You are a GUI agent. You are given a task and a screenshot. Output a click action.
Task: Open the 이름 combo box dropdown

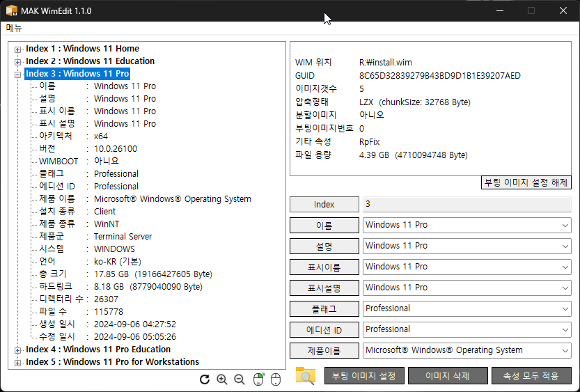point(565,225)
